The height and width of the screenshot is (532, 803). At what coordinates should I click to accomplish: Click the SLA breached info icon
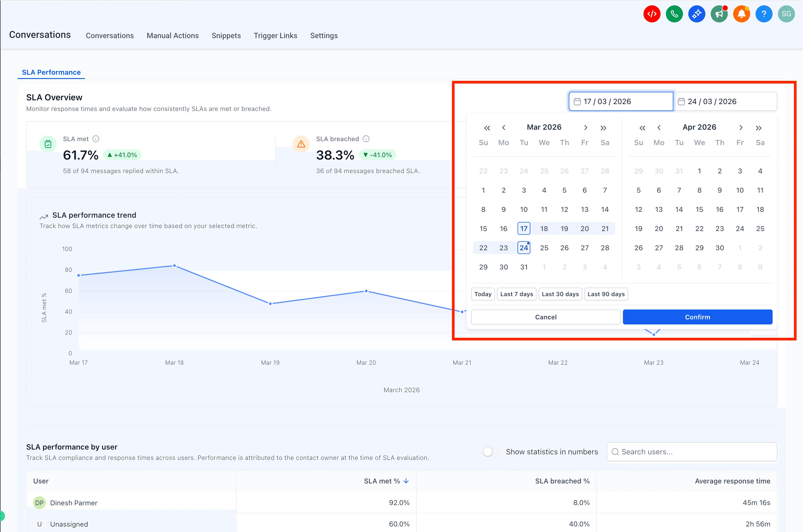[366, 139]
